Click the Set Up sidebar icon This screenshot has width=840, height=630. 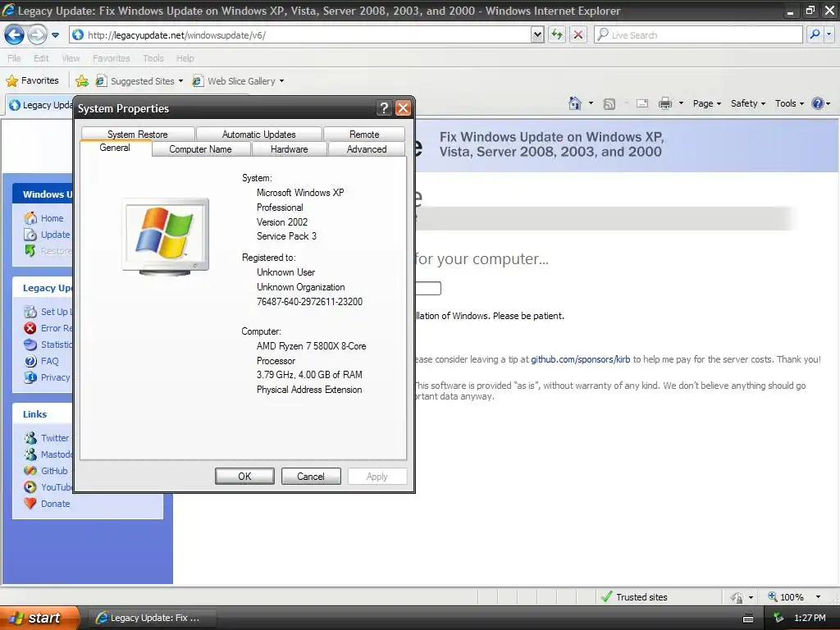coord(30,312)
